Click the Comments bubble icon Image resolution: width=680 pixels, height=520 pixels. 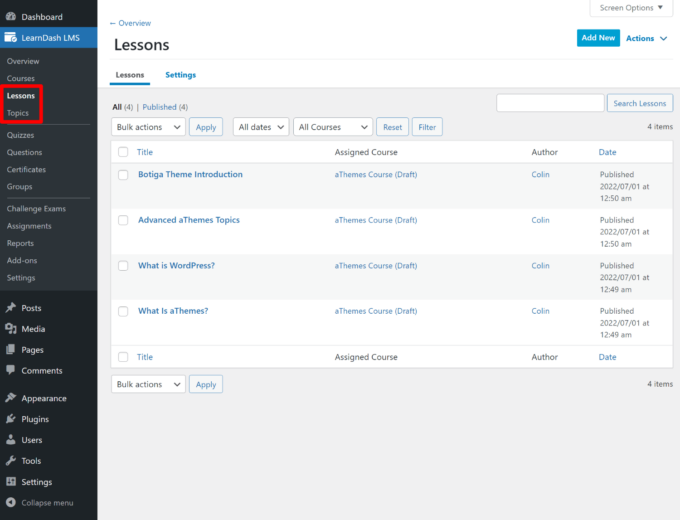coord(11,370)
